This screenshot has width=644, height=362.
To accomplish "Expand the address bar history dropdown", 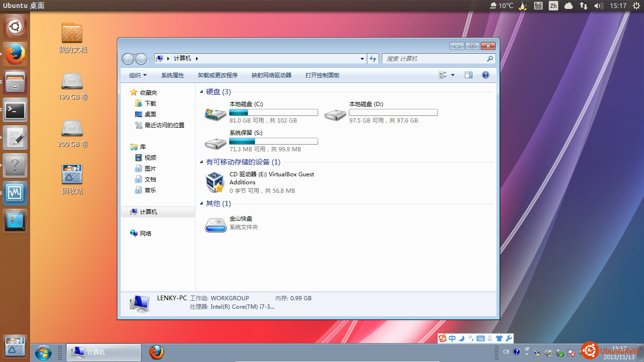I will [x=362, y=59].
